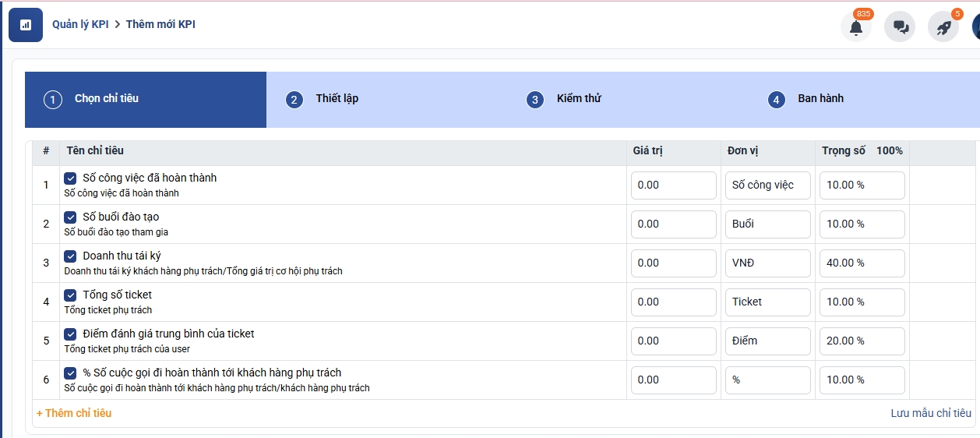The width and height of the screenshot is (980, 438).
Task: Edit the Đơn vị field showing Ticket
Action: [767, 302]
